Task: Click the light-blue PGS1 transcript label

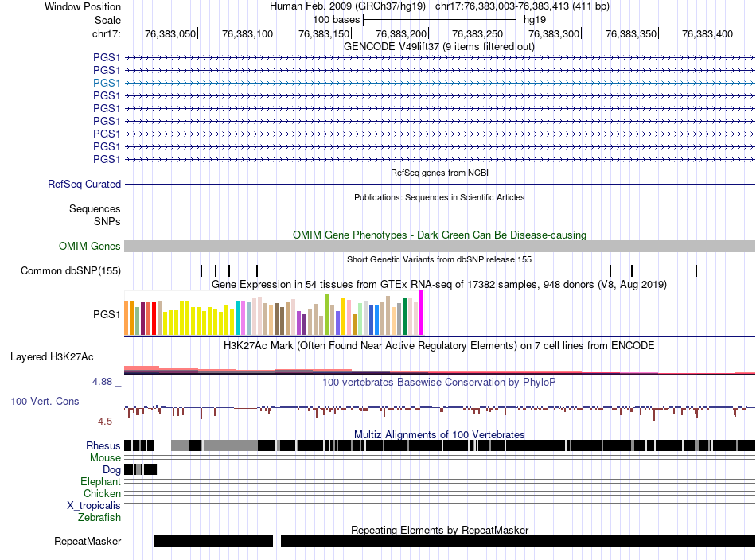Action: (x=107, y=83)
